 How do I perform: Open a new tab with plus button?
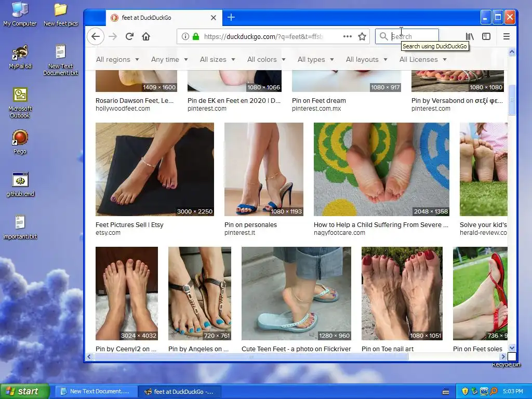[x=231, y=17]
